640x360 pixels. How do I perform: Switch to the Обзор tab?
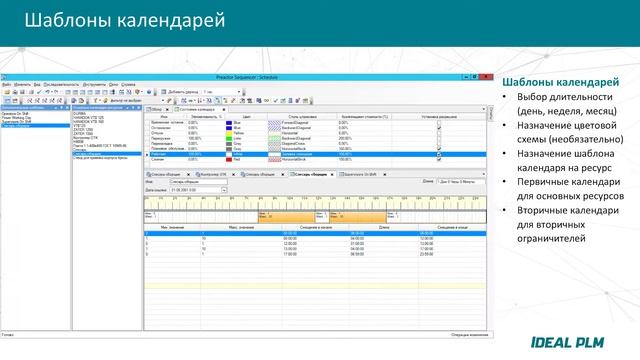click(x=156, y=109)
